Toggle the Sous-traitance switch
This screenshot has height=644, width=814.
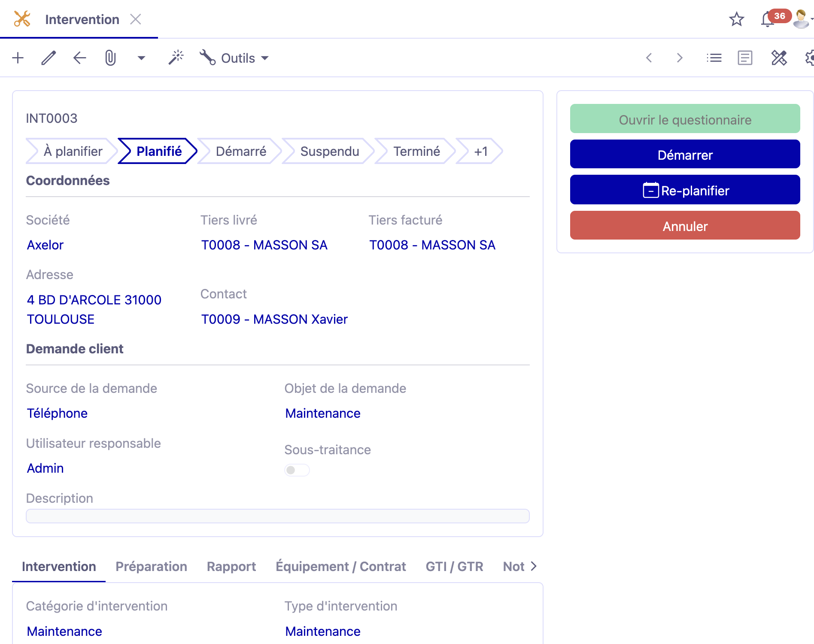pos(297,470)
